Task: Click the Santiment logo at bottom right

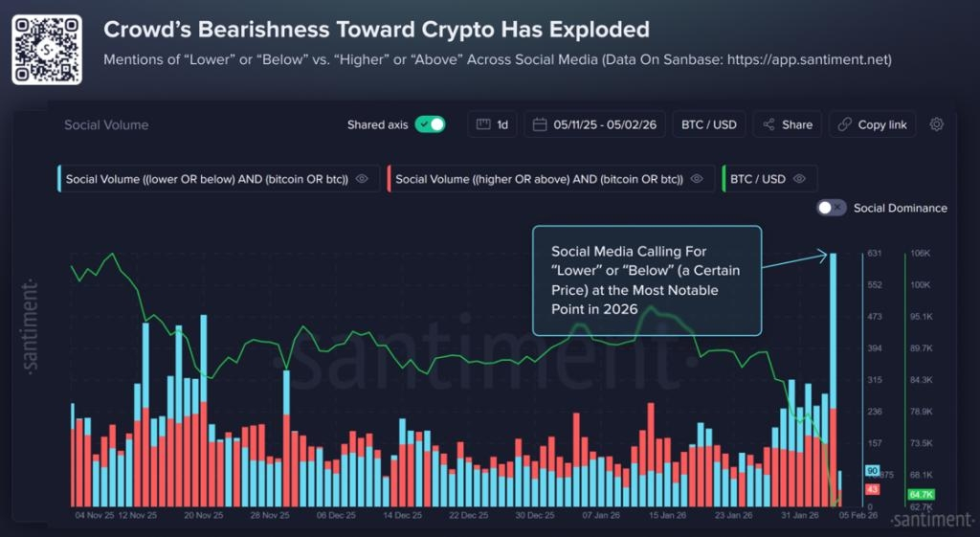Action: 930,520
